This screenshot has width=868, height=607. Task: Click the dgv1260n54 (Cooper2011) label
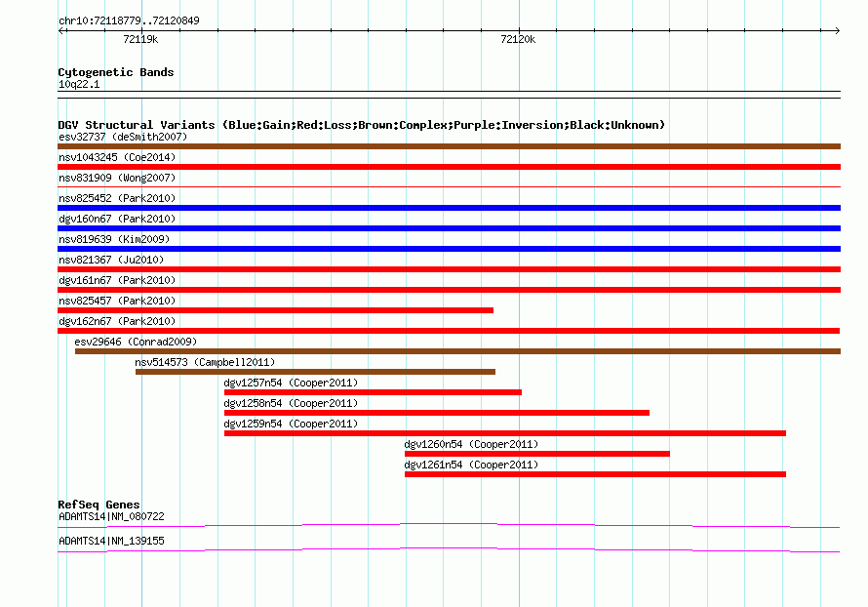471,444
